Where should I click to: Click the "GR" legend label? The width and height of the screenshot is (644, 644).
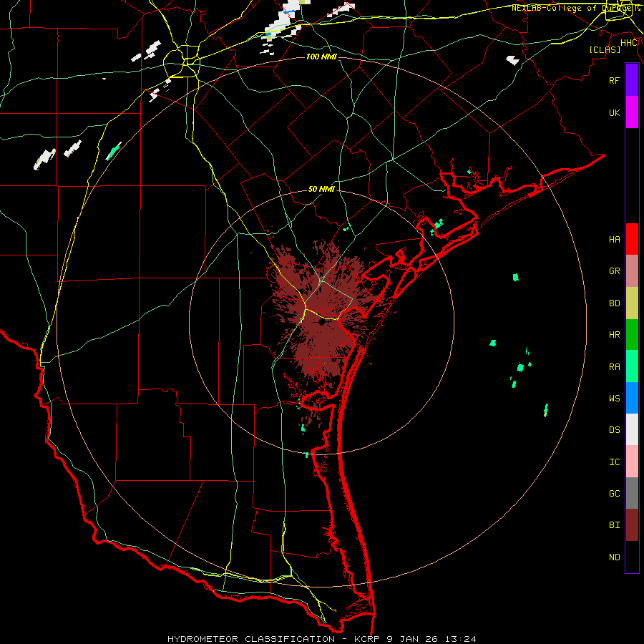(x=614, y=271)
